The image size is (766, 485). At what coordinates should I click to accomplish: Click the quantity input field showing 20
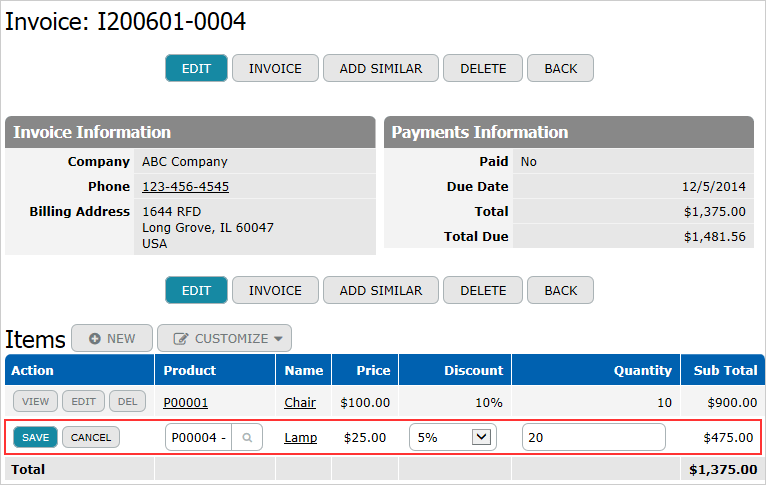click(594, 437)
